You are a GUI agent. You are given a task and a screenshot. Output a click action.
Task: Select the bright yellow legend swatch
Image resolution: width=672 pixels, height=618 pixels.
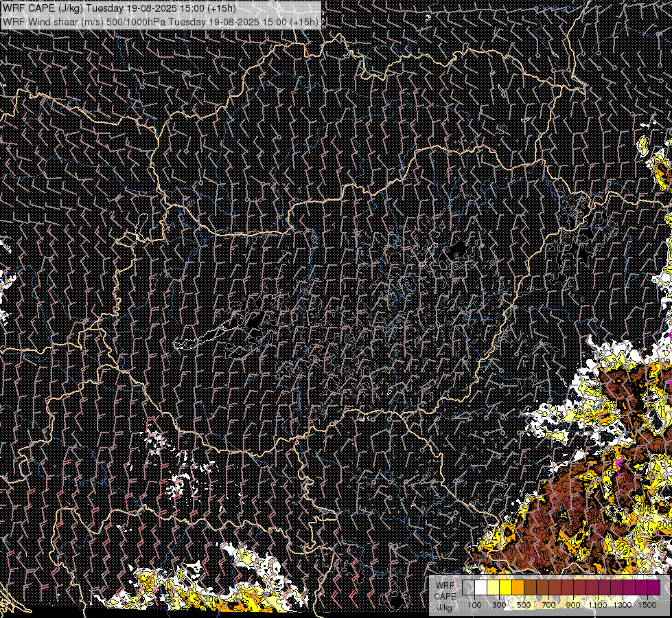pyautogui.click(x=506, y=588)
